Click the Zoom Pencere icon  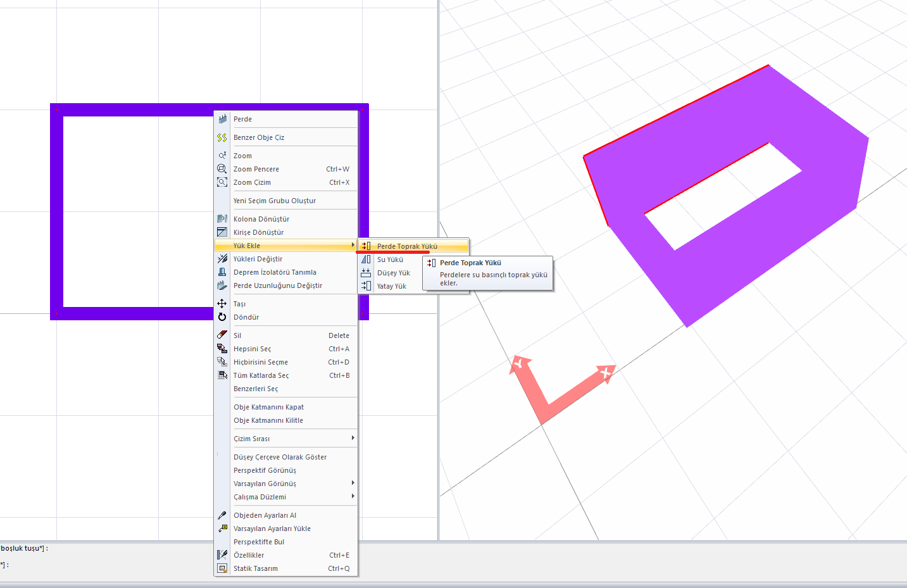tap(222, 169)
